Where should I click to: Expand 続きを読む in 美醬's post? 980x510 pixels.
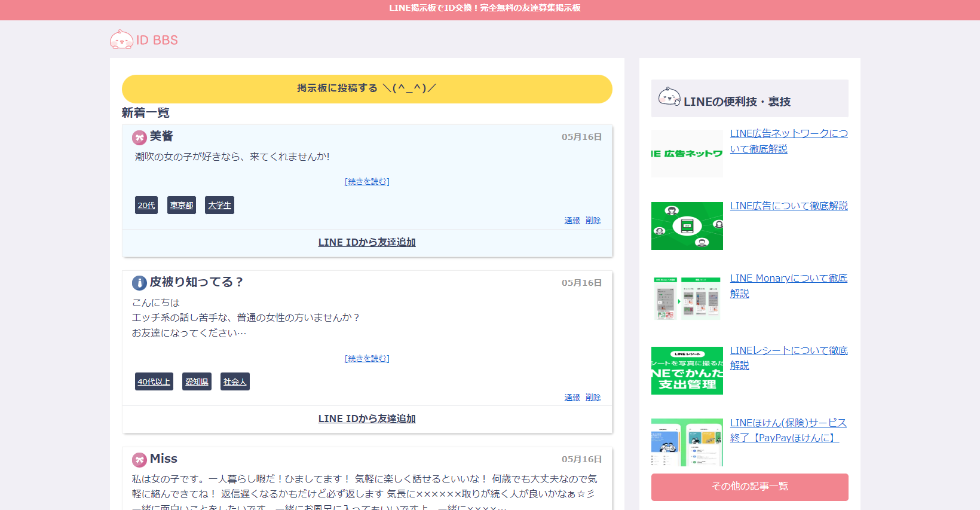[x=367, y=182]
